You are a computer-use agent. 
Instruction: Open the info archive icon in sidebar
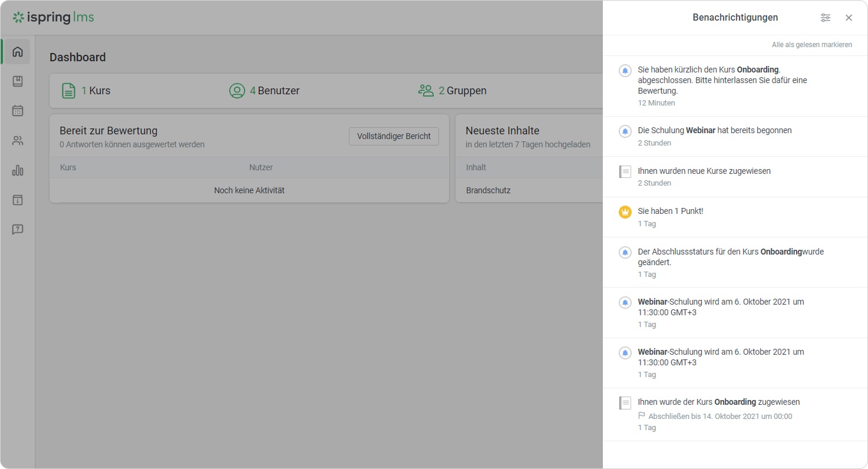click(18, 200)
